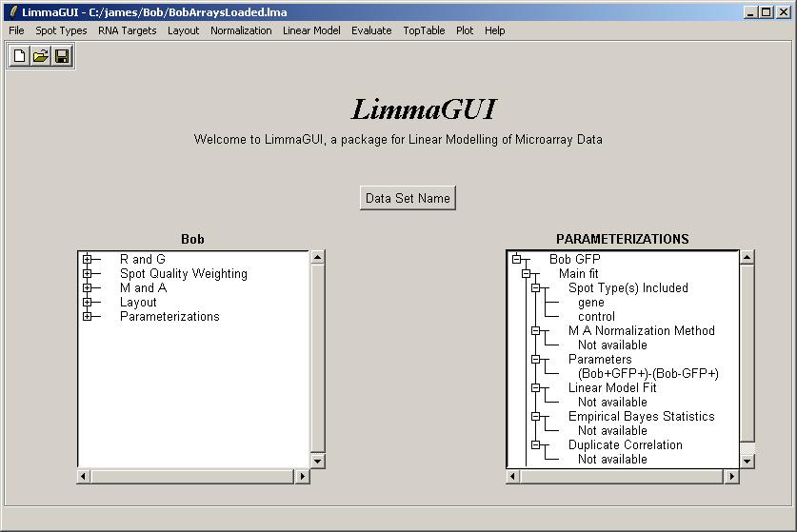797x532 pixels.
Task: Click up arrow of Bob panel vertical scrollbar
Action: click(318, 258)
